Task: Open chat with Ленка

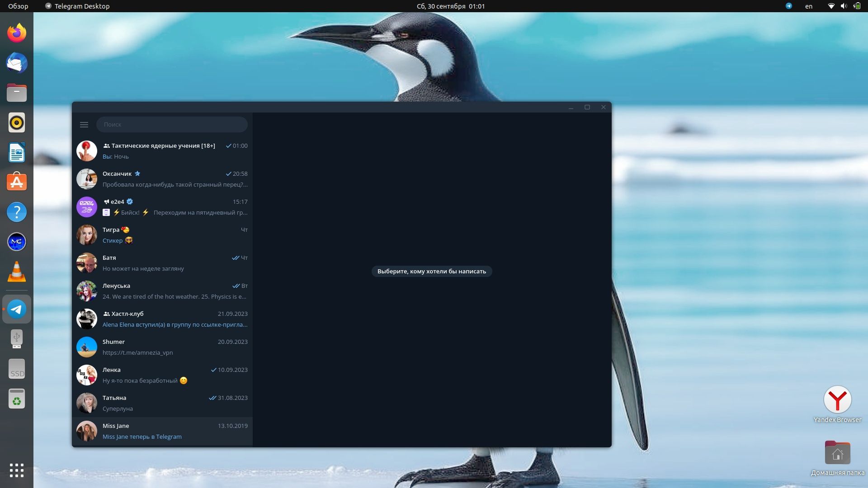Action: click(162, 375)
